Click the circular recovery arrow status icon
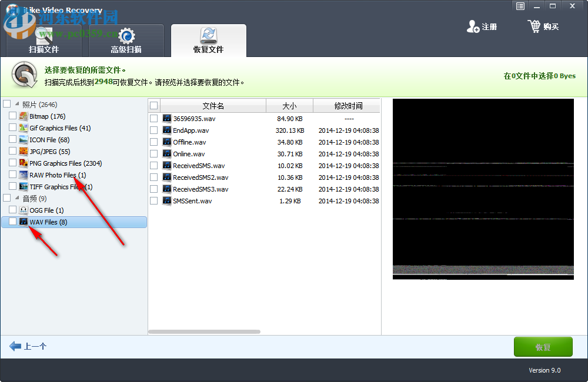 24,76
